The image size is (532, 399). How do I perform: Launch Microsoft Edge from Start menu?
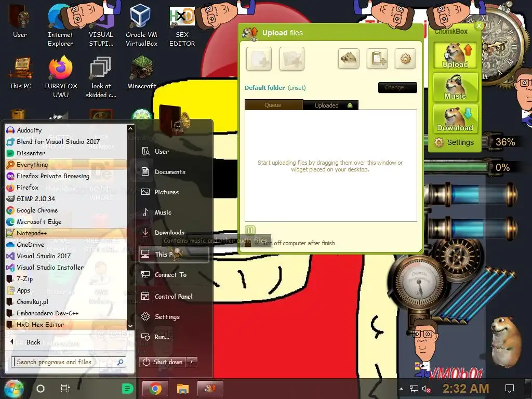(x=66, y=221)
